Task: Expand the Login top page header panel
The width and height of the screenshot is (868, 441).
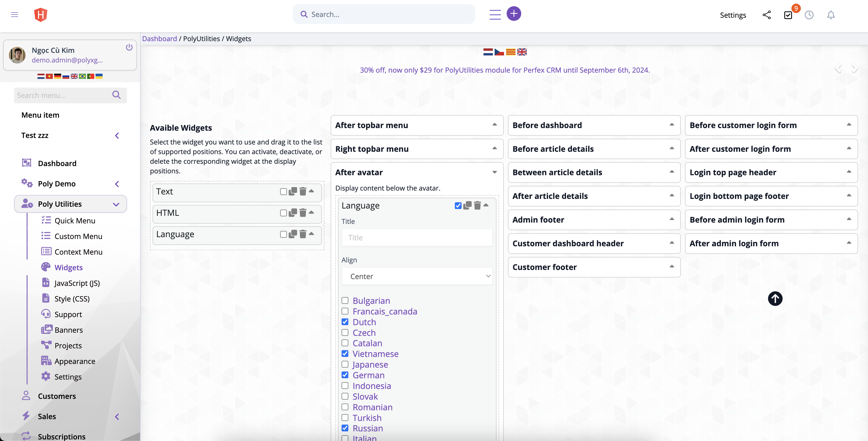Action: pyautogui.click(x=771, y=173)
